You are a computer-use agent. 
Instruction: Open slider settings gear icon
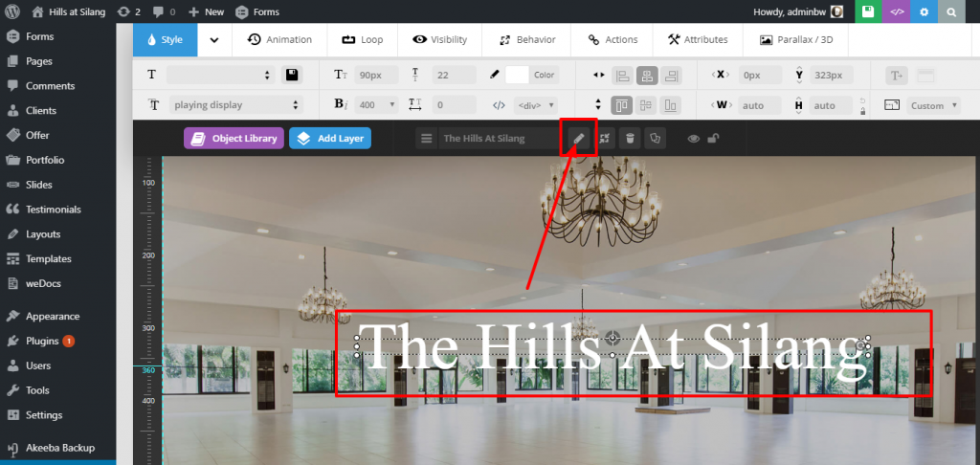924,11
